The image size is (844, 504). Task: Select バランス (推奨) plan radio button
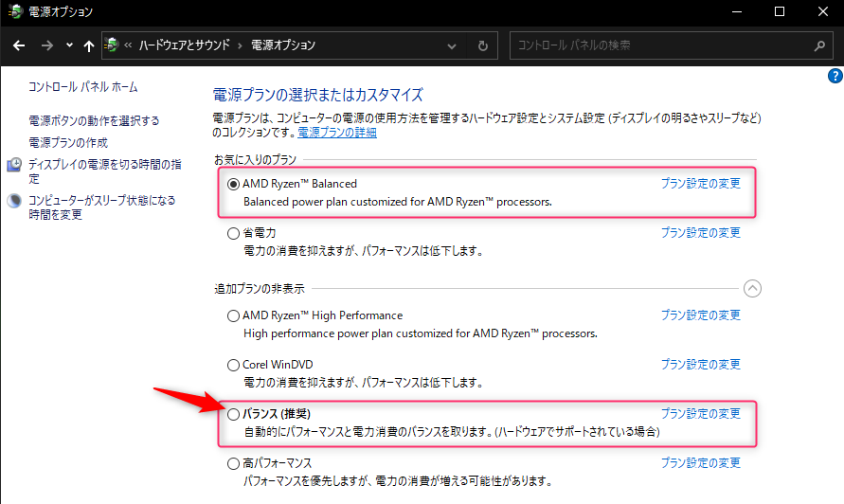pos(233,414)
